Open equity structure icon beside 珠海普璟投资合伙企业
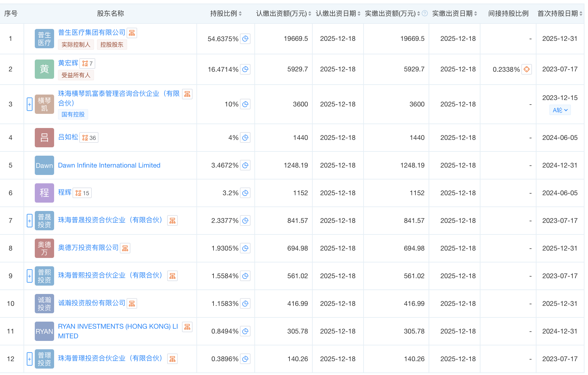Screen dimensions: 588x375 (173, 359)
